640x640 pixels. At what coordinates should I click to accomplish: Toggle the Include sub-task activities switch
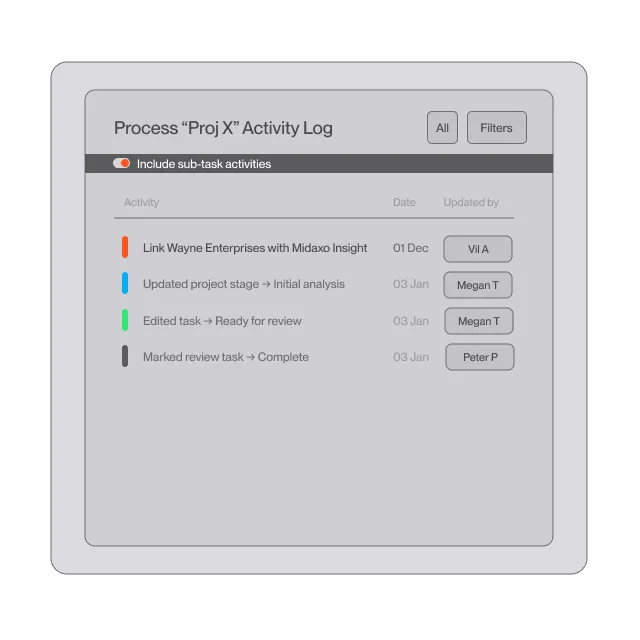coord(121,163)
